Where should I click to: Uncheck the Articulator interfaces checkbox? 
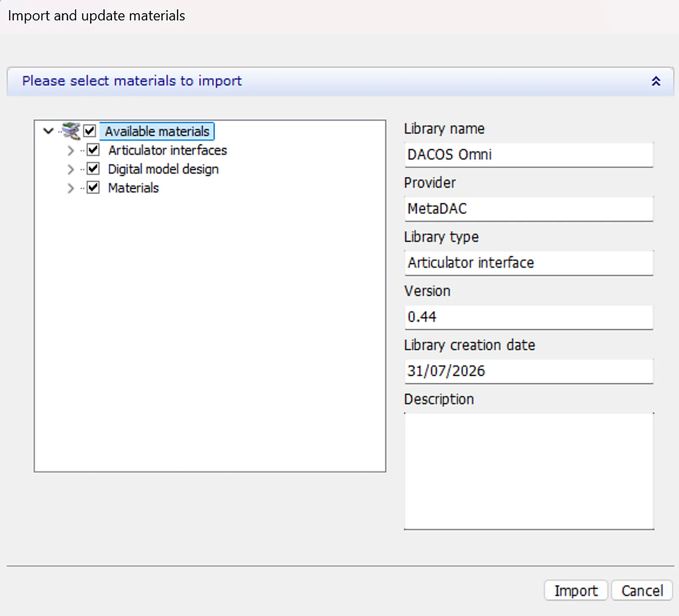[93, 149]
